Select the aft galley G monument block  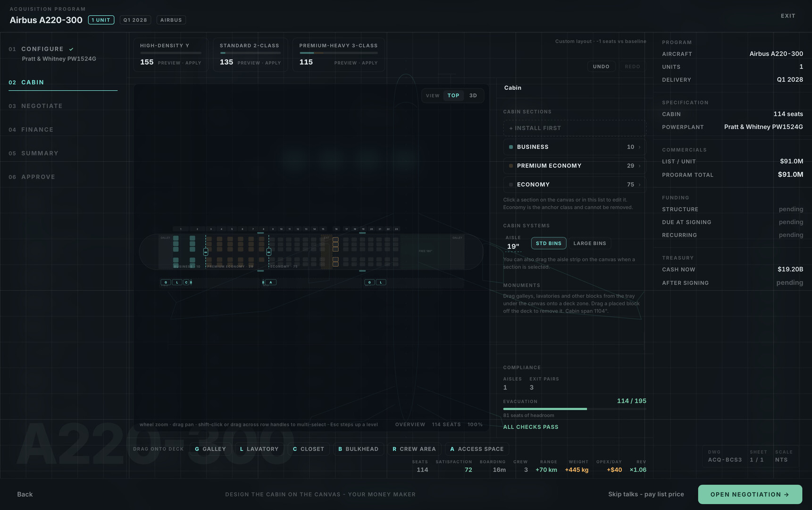pos(369,282)
